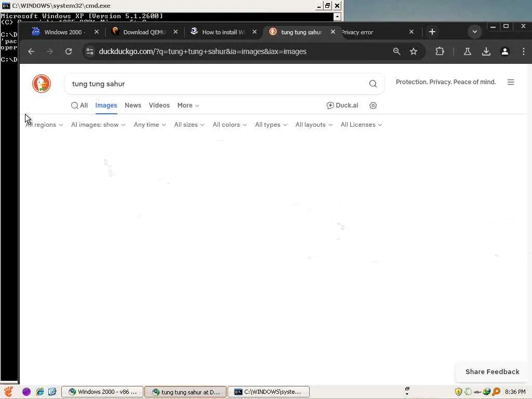Open the browser downloads icon
Image resolution: width=532 pixels, height=399 pixels.
[x=486, y=51]
